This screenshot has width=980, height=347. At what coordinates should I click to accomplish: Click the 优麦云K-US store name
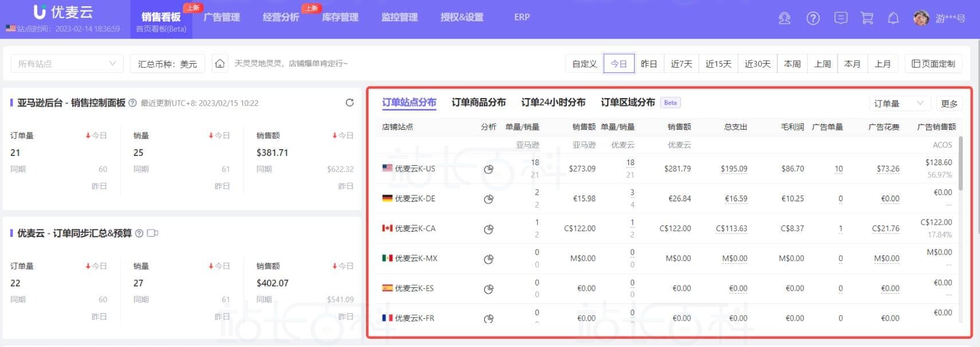point(415,169)
